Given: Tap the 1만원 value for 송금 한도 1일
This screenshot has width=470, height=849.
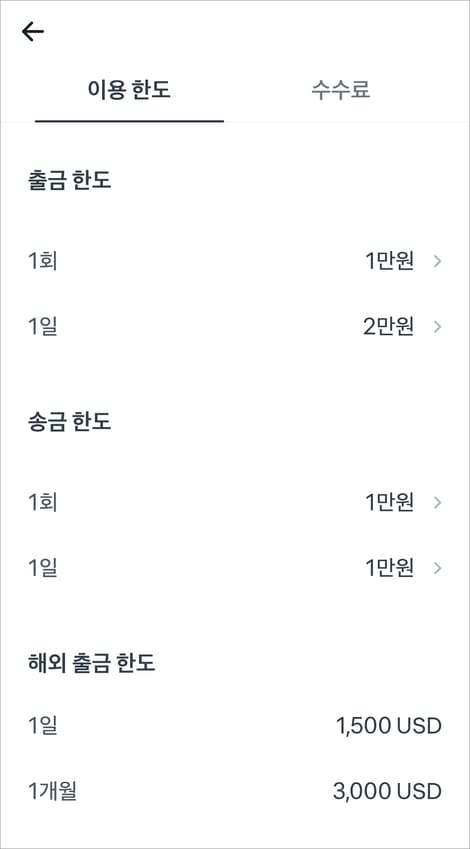Looking at the screenshot, I should [389, 568].
